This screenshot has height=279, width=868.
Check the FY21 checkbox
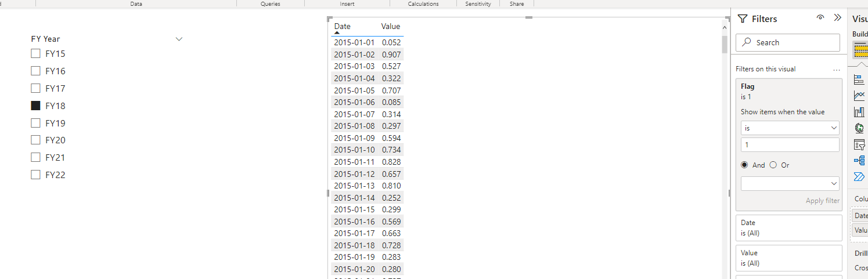(35, 157)
